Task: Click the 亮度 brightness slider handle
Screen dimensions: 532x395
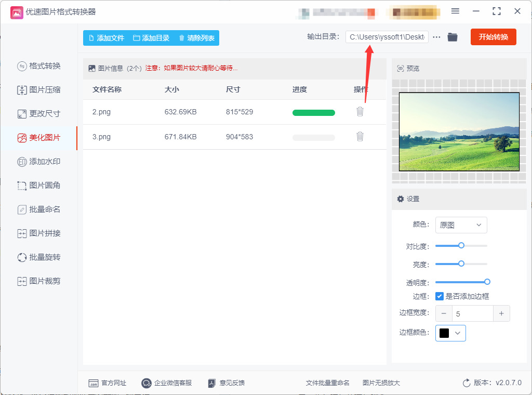Action: point(461,264)
